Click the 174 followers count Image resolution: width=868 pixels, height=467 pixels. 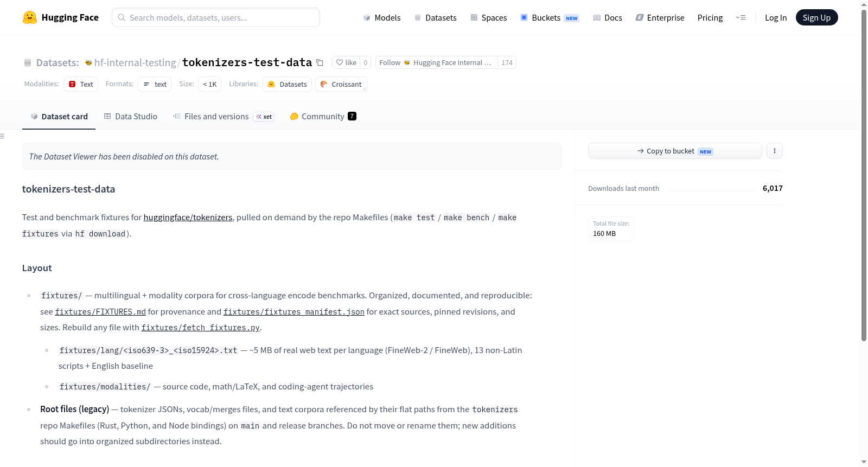point(507,62)
